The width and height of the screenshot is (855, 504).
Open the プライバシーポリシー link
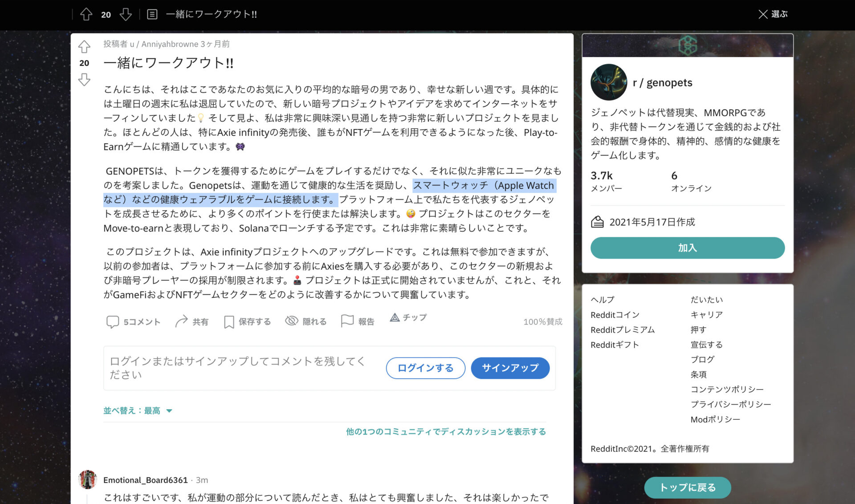[x=731, y=404]
